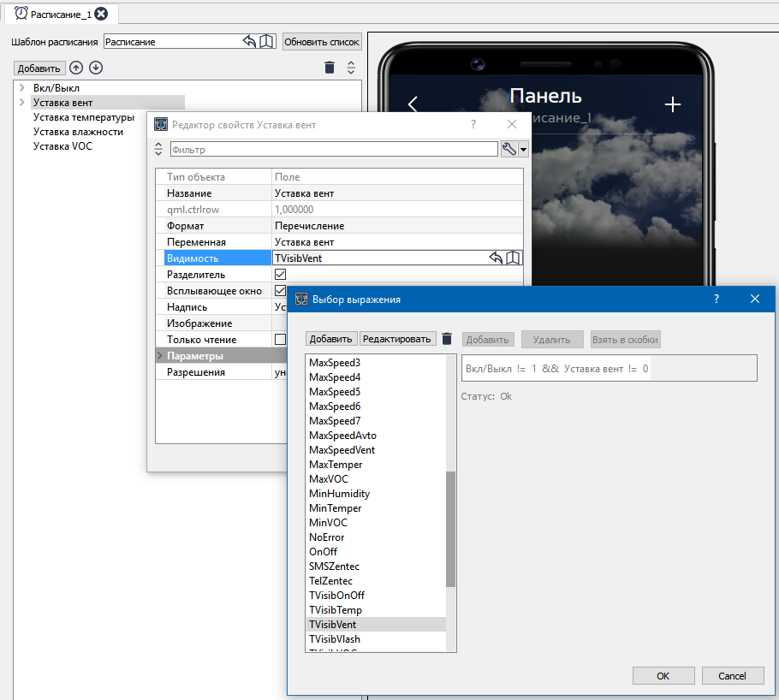Image resolution: width=779 pixels, height=700 pixels.
Task: Click the undo arrow beside the Шаблон расписания field
Action: [248, 40]
